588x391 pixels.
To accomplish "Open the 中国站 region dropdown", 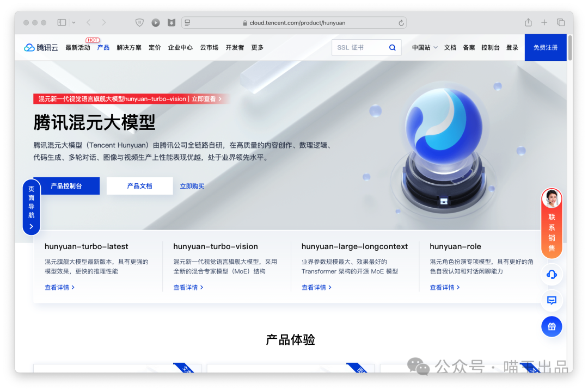I will point(425,47).
